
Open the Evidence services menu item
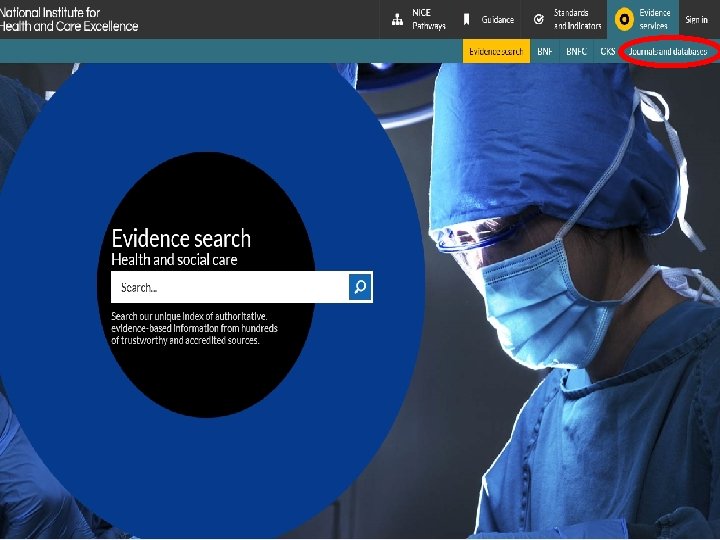tap(643, 19)
